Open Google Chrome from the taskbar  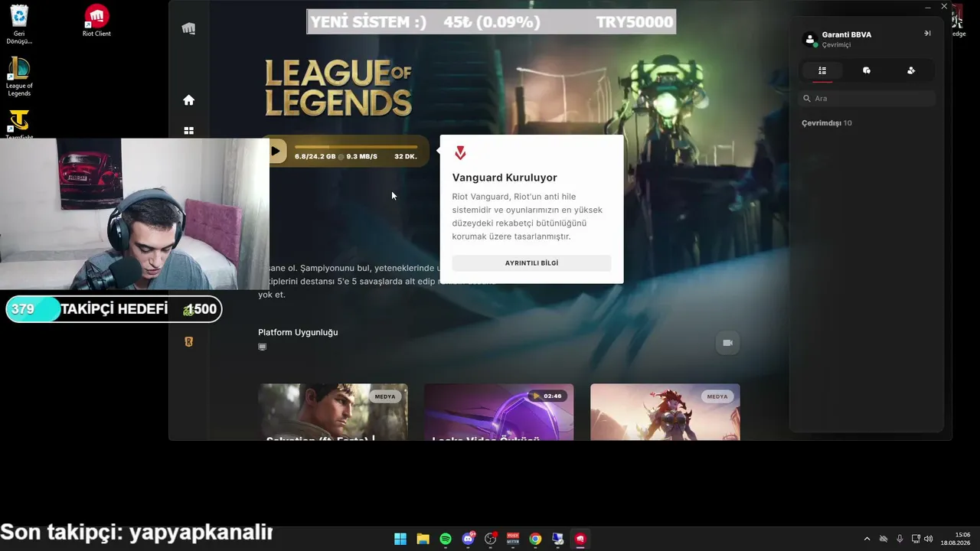pyautogui.click(x=535, y=539)
